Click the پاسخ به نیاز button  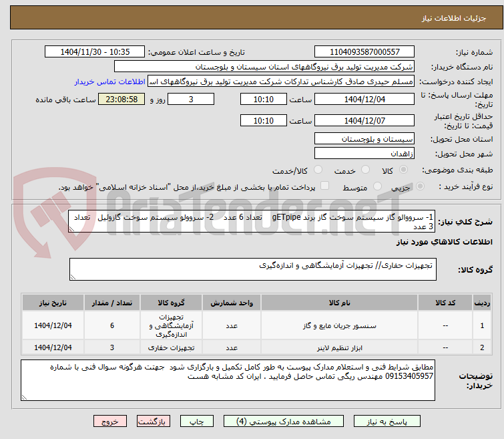[387, 422]
